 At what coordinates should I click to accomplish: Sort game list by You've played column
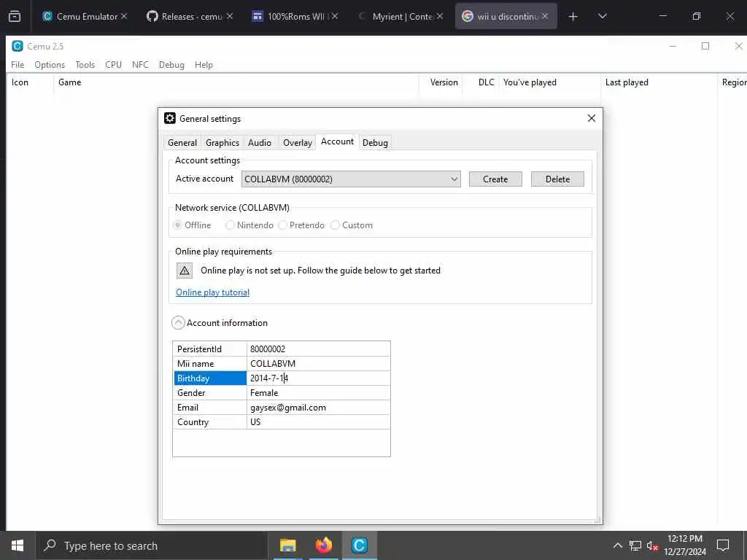click(550, 82)
